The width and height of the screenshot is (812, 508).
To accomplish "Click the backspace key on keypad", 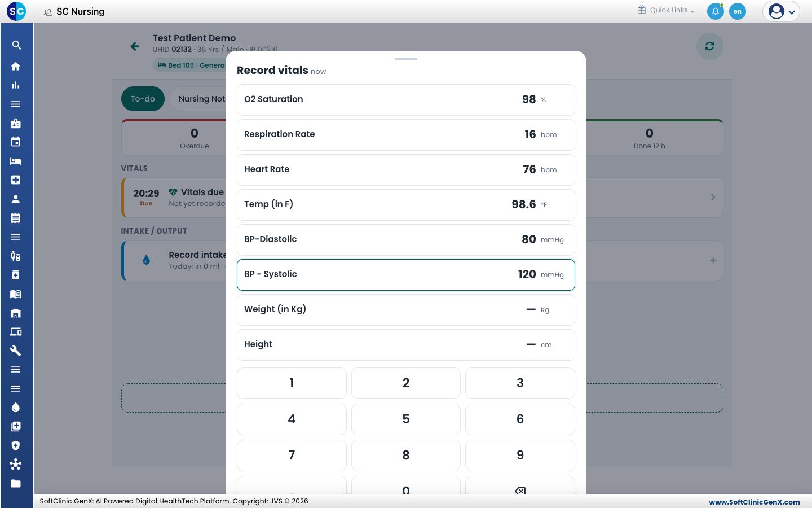I will tap(520, 489).
